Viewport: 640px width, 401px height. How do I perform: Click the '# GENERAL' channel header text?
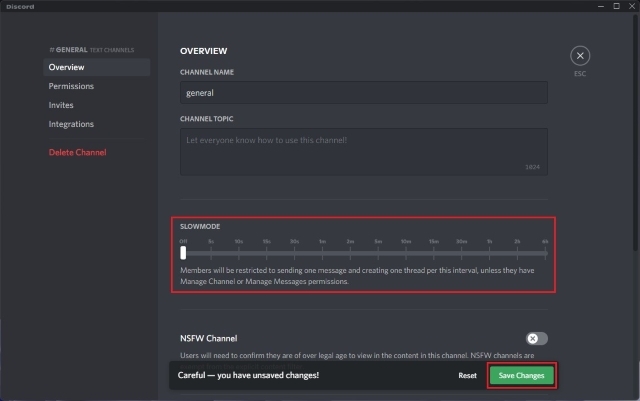click(68, 50)
